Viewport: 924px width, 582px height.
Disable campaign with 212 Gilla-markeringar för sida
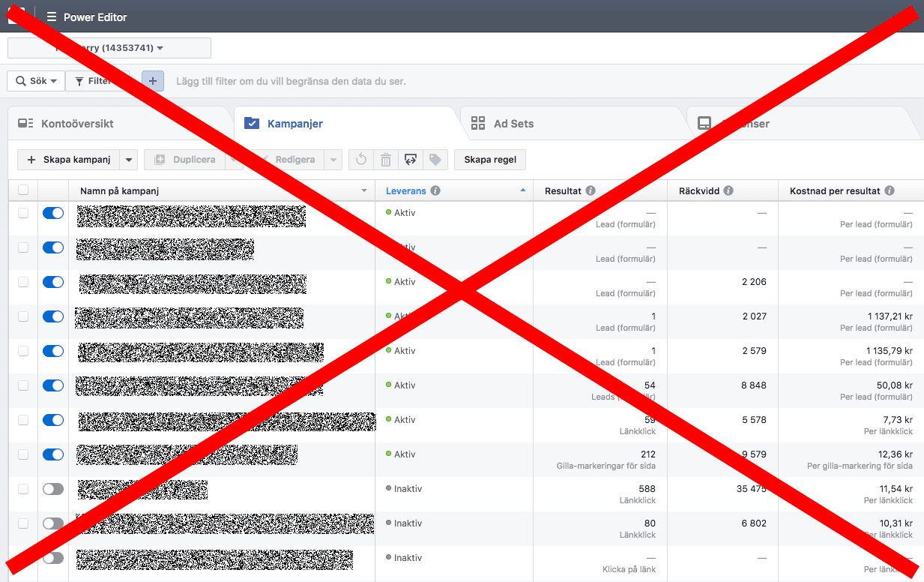[x=53, y=454]
